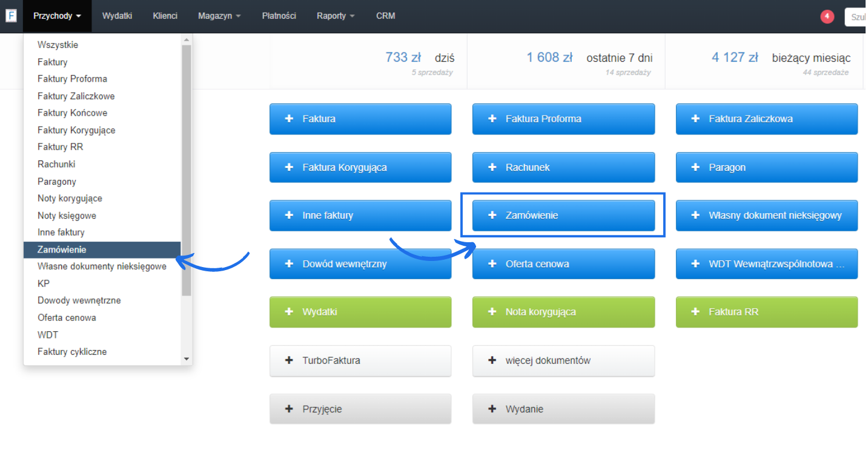
Task: Create a Faktura Korygująca
Action: (360, 167)
